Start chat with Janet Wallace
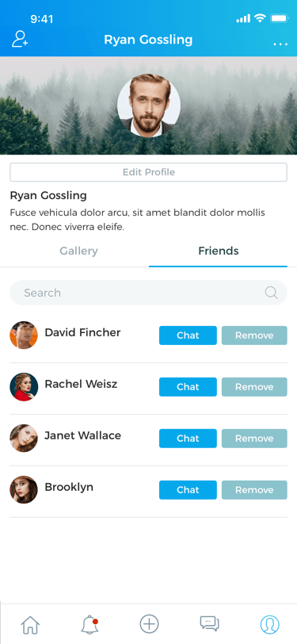 (188, 439)
